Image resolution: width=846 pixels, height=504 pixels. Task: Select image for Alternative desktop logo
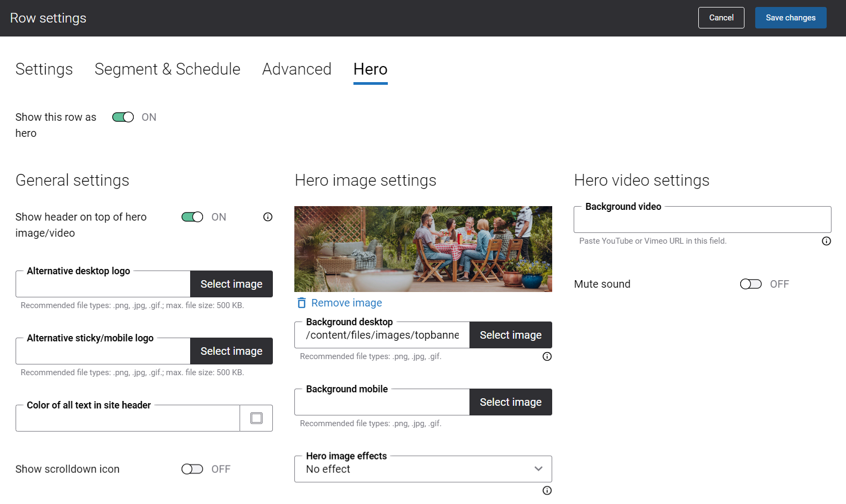[231, 284]
